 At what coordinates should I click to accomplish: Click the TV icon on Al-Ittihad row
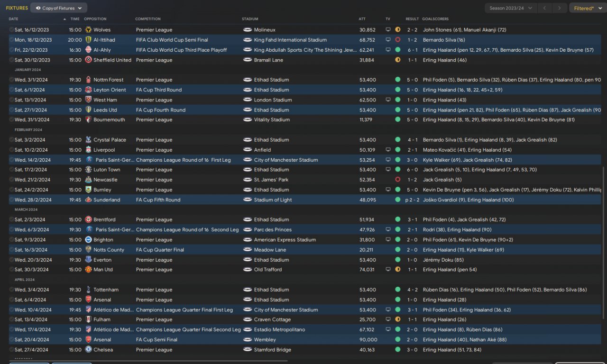click(x=388, y=40)
